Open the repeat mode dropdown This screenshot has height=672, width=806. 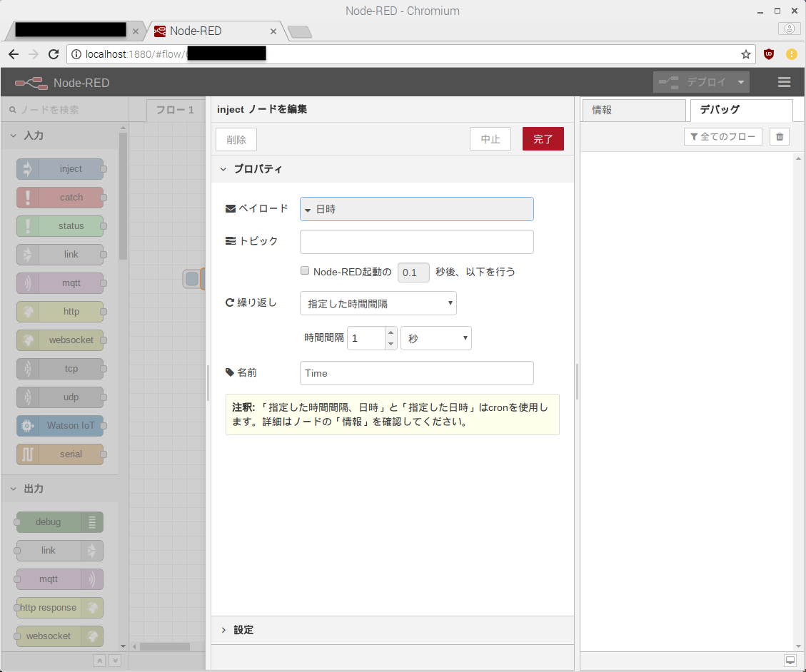click(378, 304)
